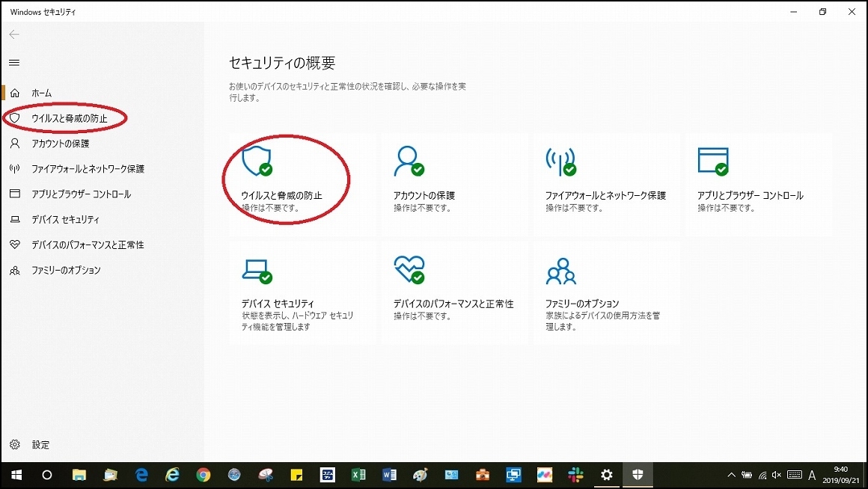Click the antenna icon tile for ファイアウォール

point(560,162)
